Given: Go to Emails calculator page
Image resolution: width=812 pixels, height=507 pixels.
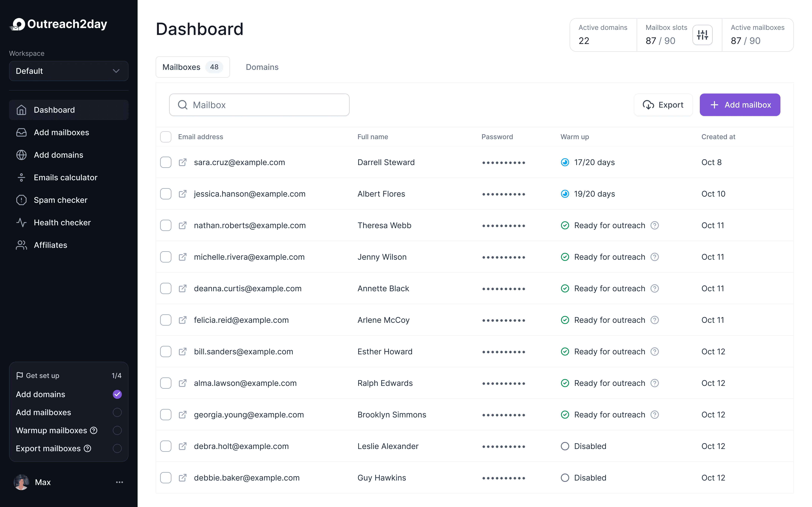Looking at the screenshot, I should coord(65,177).
